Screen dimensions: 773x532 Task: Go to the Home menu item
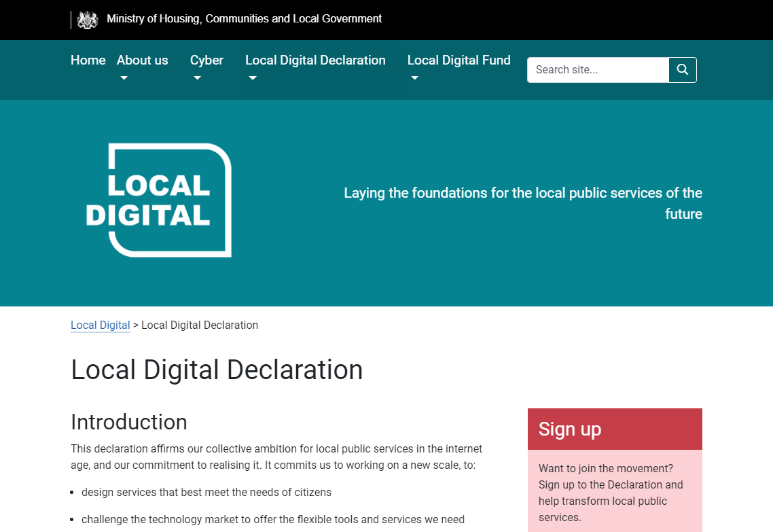[88, 60]
